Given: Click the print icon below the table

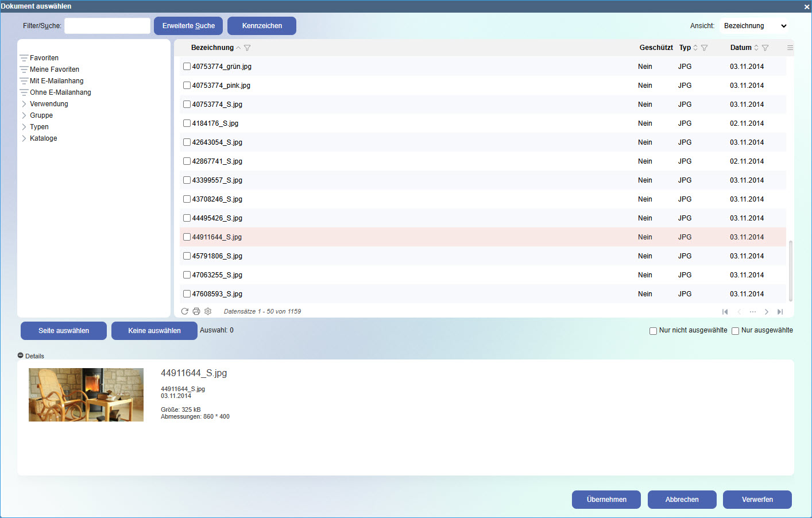Looking at the screenshot, I should [196, 311].
